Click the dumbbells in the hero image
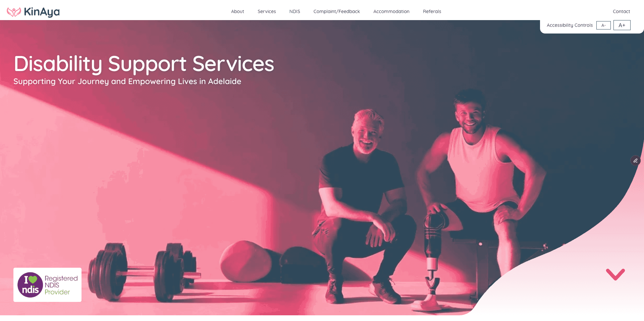 coord(144,271)
